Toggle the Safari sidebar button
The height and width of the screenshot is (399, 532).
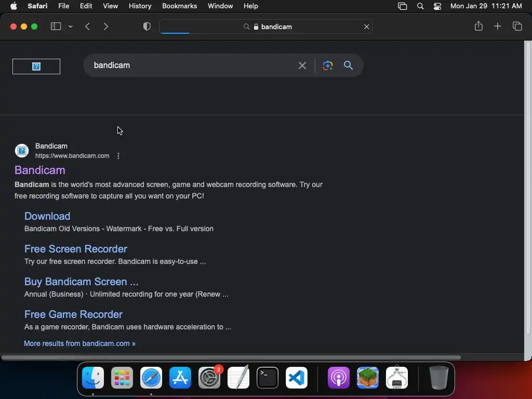tap(56, 26)
